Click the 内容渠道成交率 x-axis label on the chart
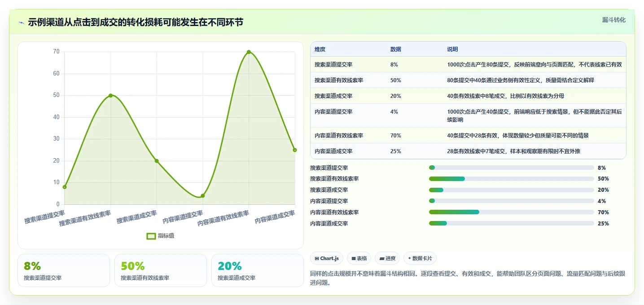This screenshot has width=644, height=305. tap(275, 217)
